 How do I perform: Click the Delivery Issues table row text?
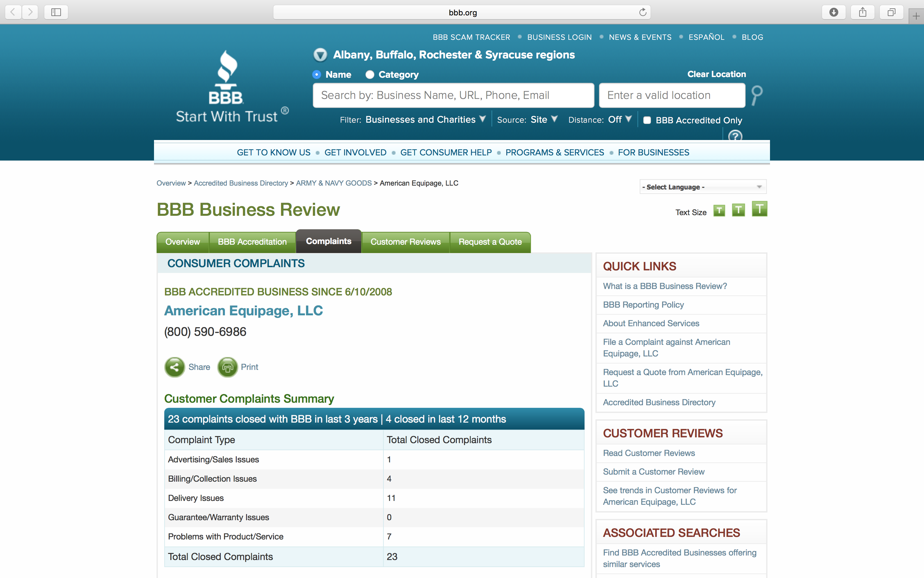click(196, 498)
